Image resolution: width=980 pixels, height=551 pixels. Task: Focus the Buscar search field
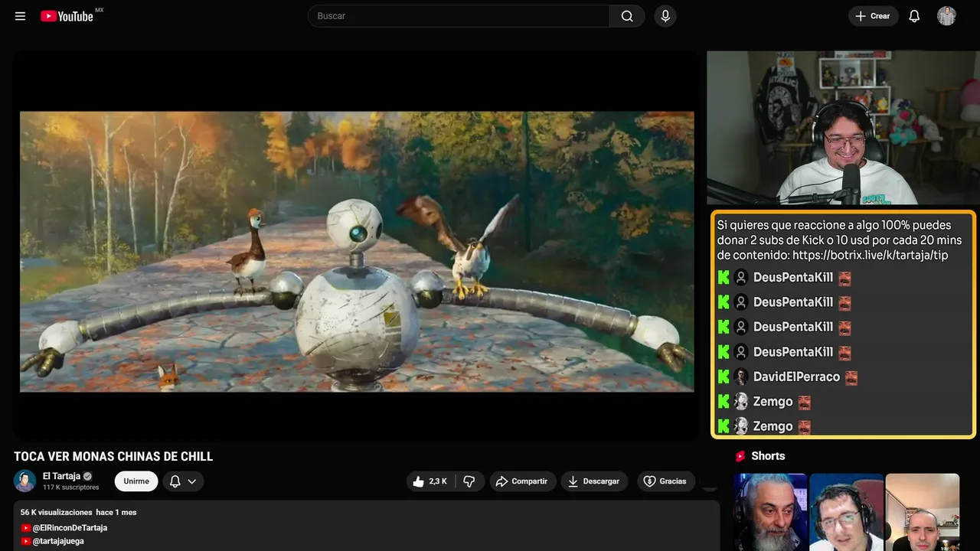tap(459, 16)
